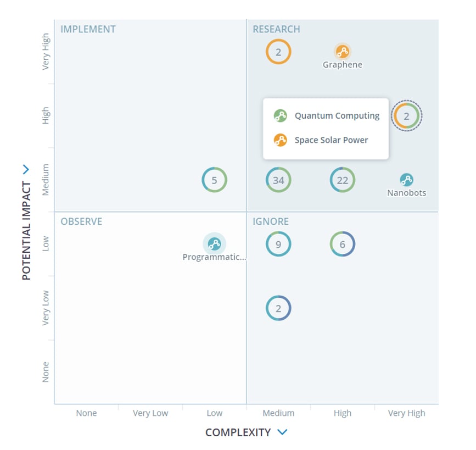The width and height of the screenshot is (476, 450).
Task: Click the green icon inside the dashed bubble
Action: pos(281,116)
